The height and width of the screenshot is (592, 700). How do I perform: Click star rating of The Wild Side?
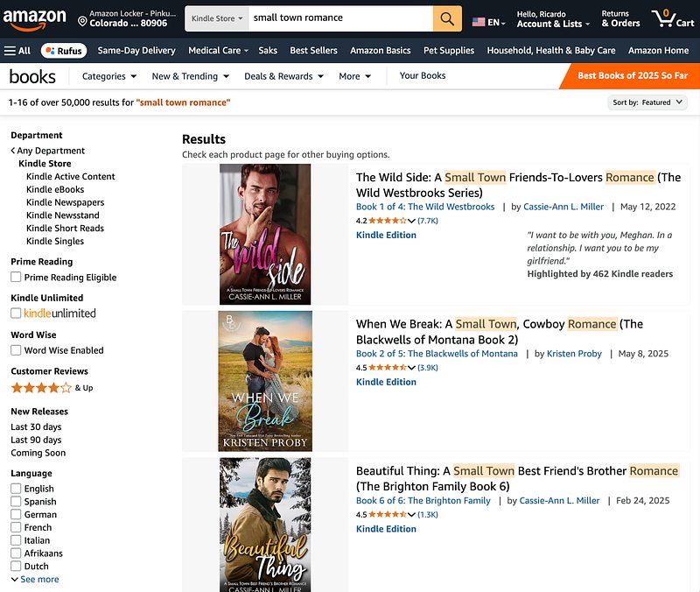pyautogui.click(x=388, y=221)
